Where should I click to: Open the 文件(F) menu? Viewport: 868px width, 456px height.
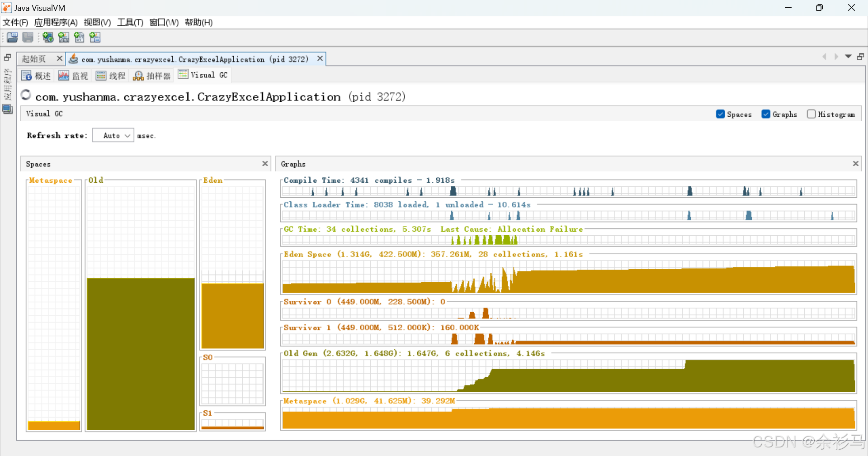tap(15, 23)
